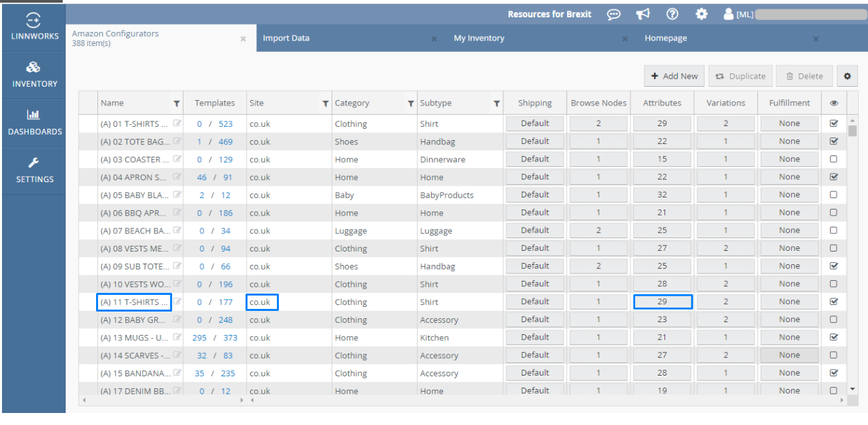Open Shipping Default for 01 T-SHIRTS
The image size is (868, 425).
click(535, 123)
